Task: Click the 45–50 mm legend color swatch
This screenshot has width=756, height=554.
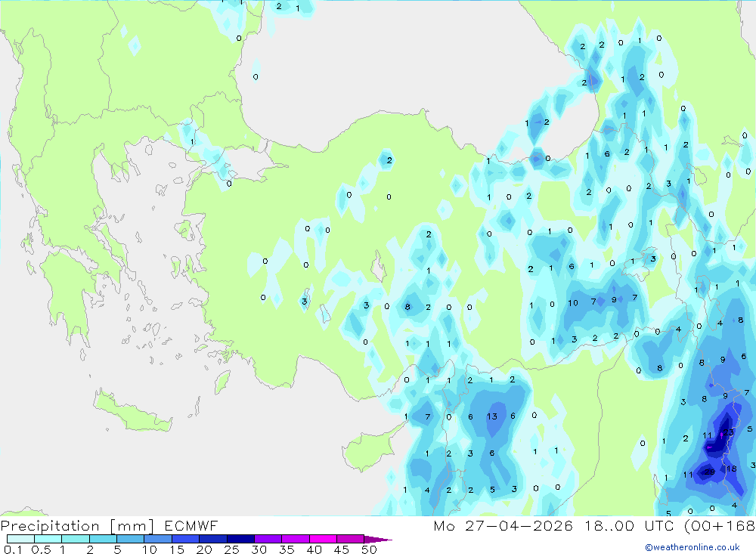Action: 350,539
